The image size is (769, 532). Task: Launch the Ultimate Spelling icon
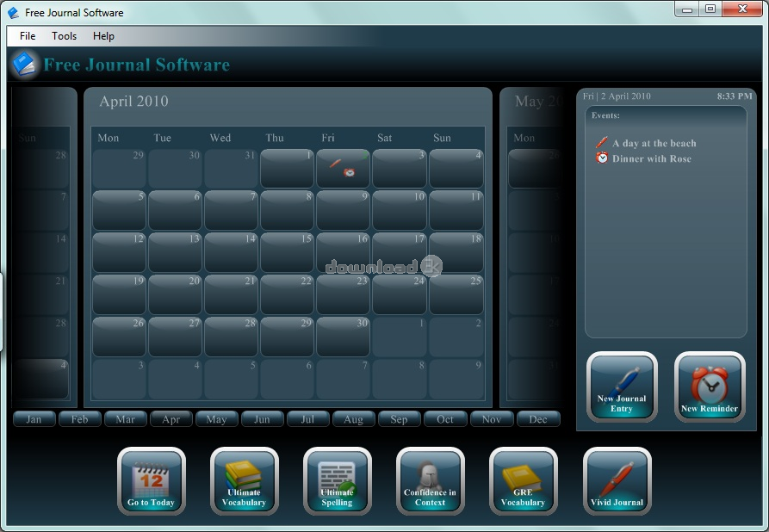pos(338,481)
